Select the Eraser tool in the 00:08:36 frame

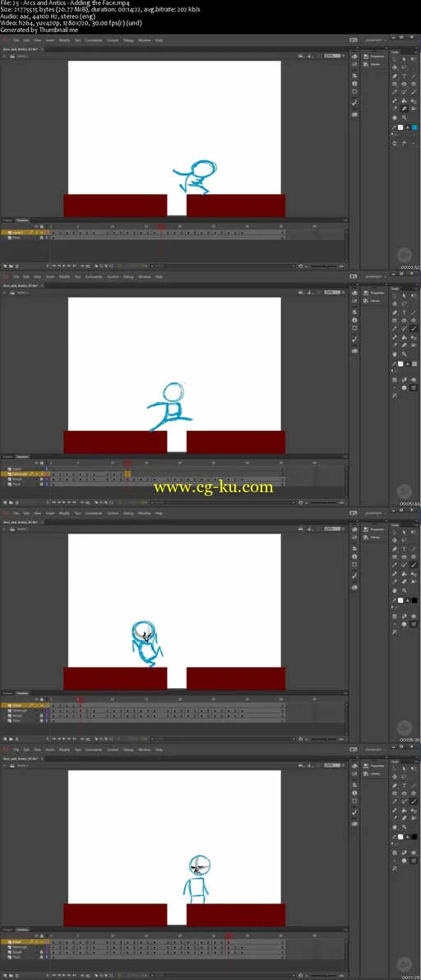tap(404, 582)
